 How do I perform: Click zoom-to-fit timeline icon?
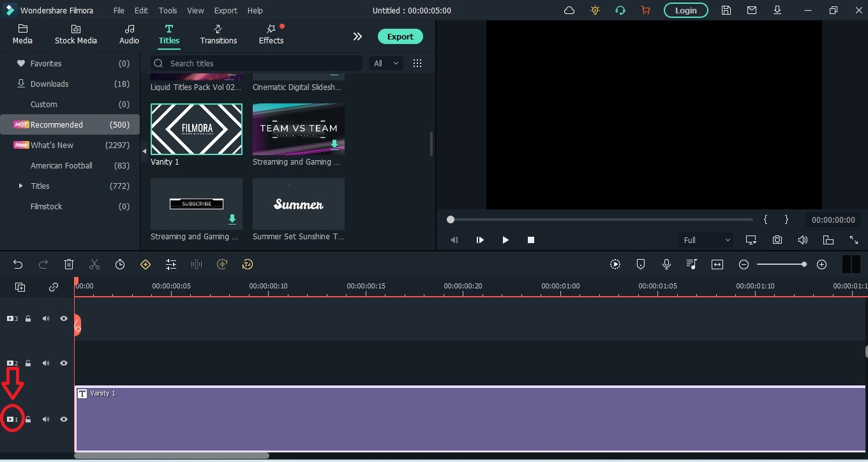point(717,264)
